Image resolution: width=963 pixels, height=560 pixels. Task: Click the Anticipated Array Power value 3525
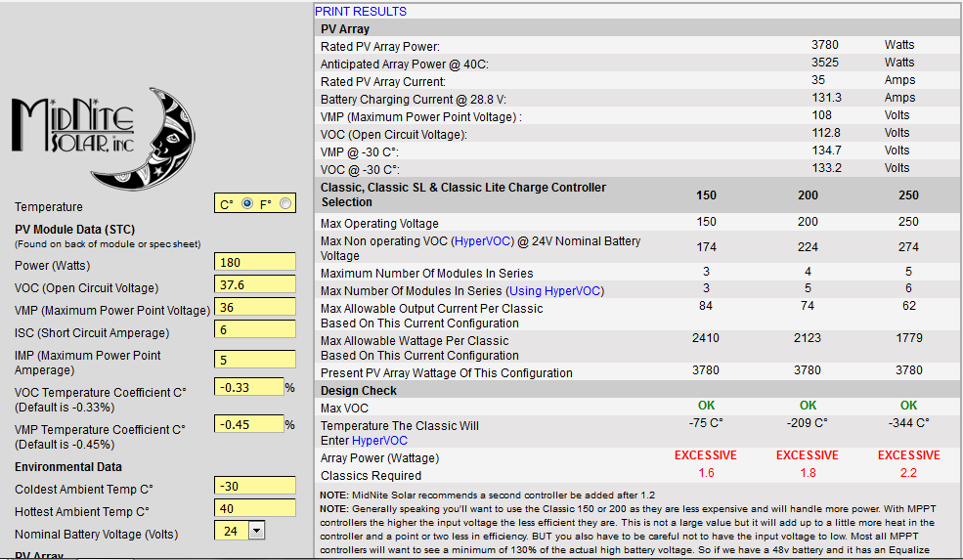825,63
